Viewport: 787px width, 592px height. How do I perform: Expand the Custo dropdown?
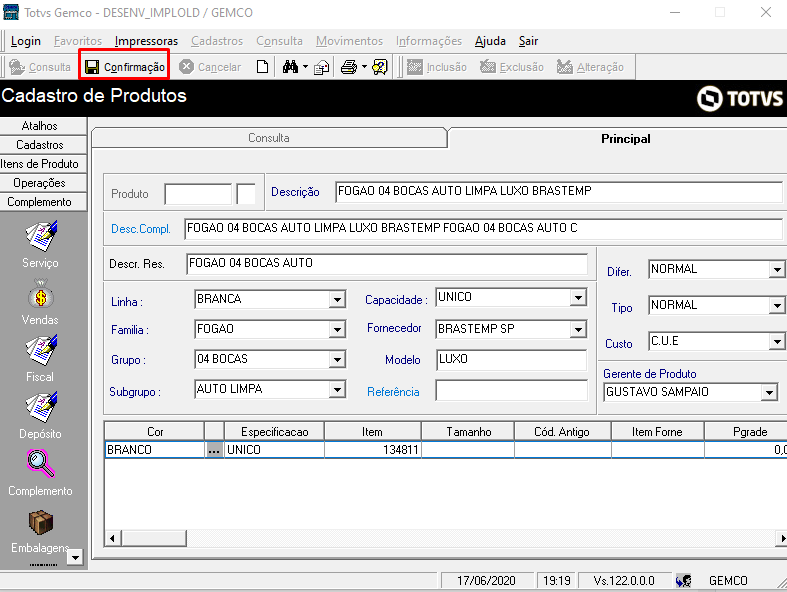[x=777, y=342]
